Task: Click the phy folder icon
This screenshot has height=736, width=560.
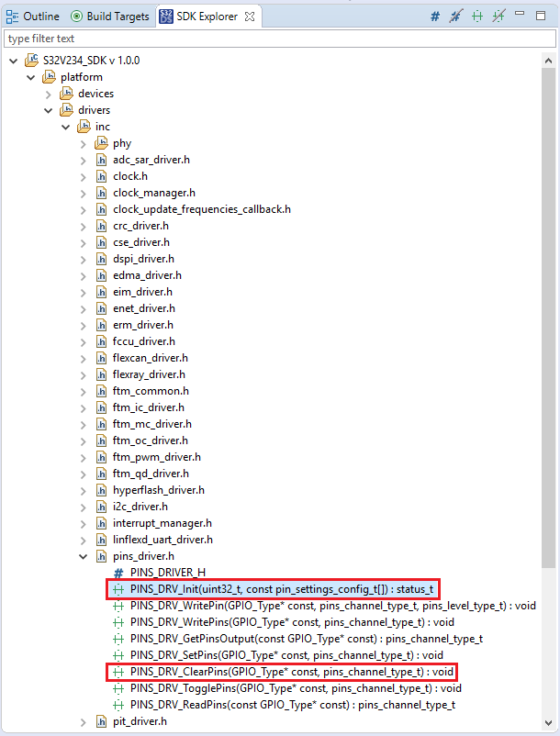Action: point(101,142)
